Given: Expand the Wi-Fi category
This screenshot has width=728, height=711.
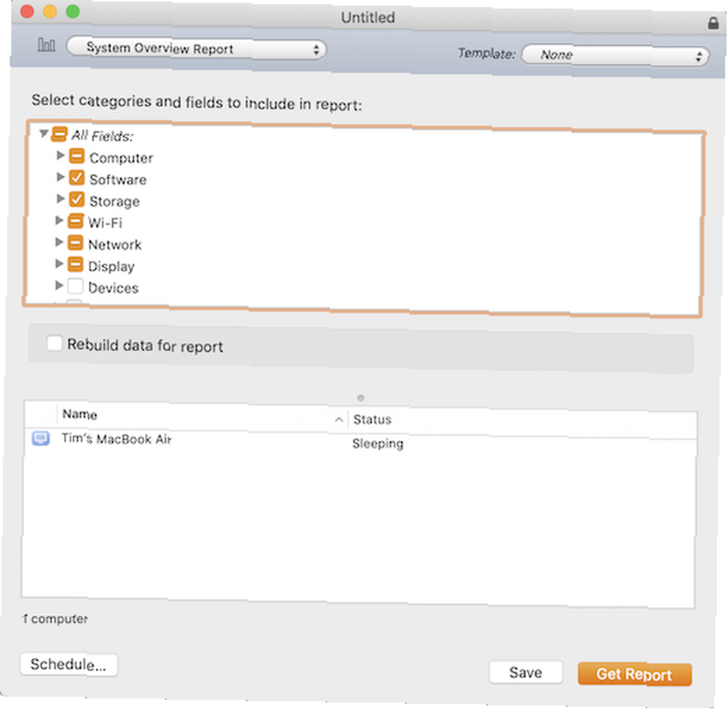Looking at the screenshot, I should (x=60, y=220).
